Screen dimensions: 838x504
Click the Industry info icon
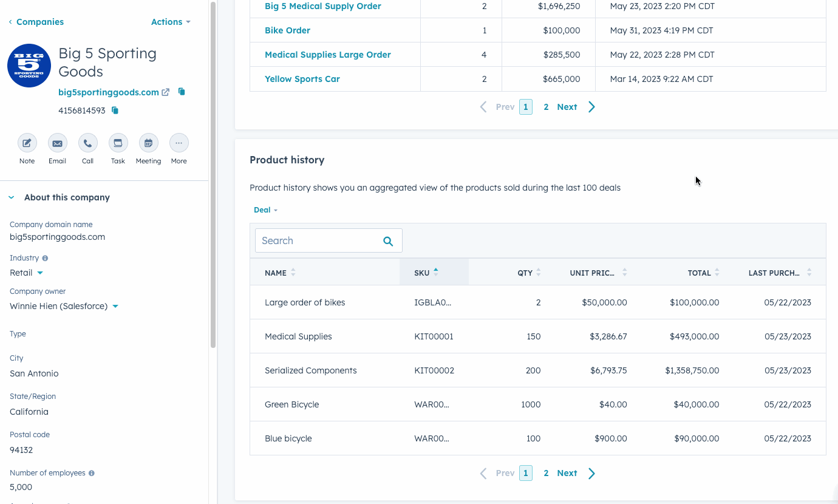click(x=45, y=258)
